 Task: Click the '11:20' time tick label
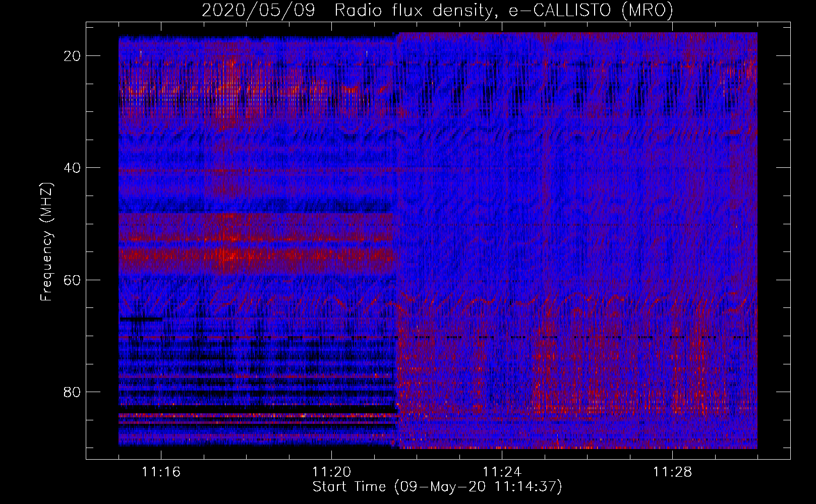click(x=331, y=472)
